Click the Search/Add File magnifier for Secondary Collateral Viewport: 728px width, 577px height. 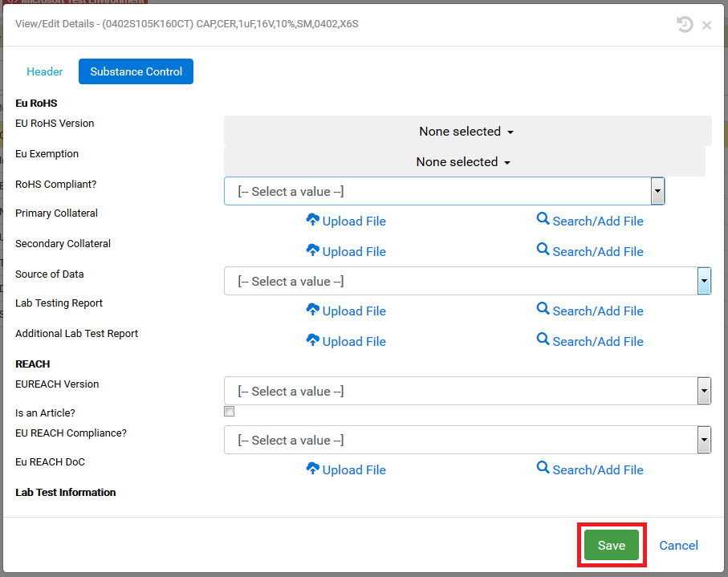click(x=543, y=251)
